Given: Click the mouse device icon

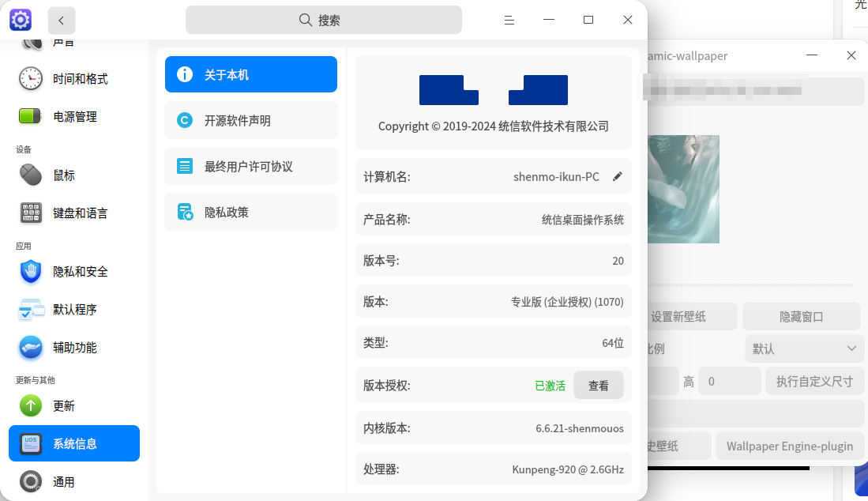Looking at the screenshot, I should pos(31,175).
